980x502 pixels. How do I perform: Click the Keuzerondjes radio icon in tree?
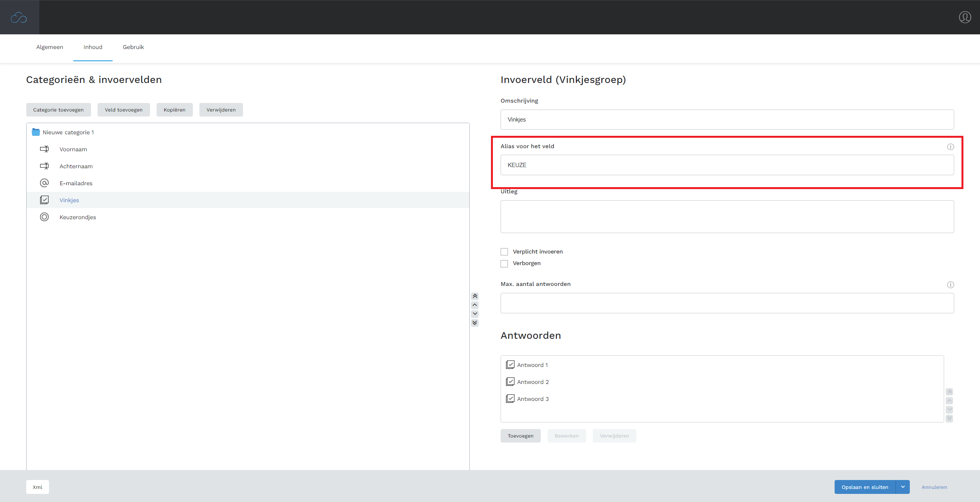point(44,217)
